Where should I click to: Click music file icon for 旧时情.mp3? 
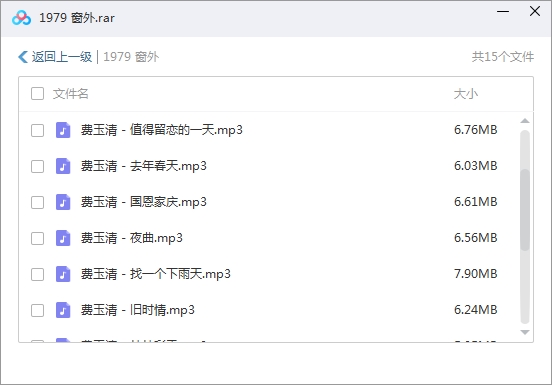pos(63,310)
